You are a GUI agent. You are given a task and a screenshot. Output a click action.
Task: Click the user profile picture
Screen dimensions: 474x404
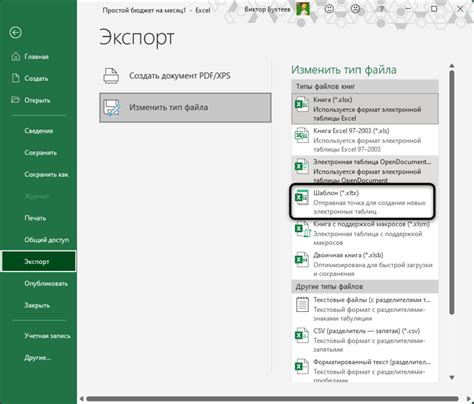coord(303,9)
